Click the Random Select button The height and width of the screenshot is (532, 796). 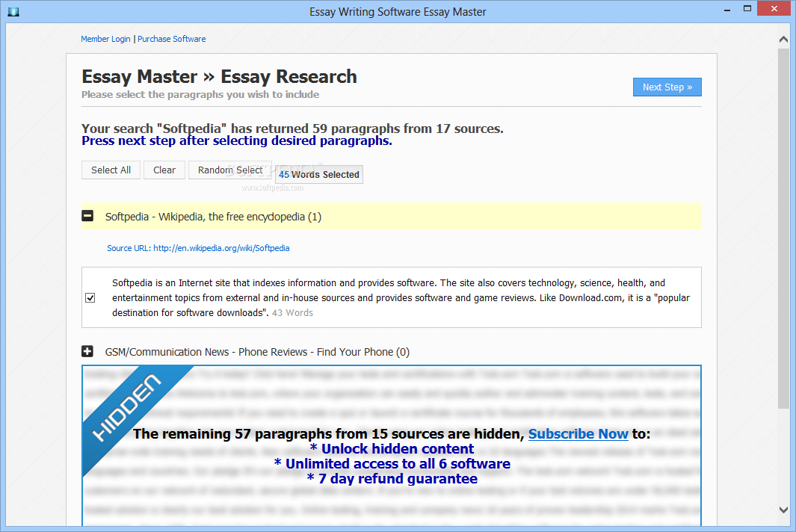click(x=230, y=170)
